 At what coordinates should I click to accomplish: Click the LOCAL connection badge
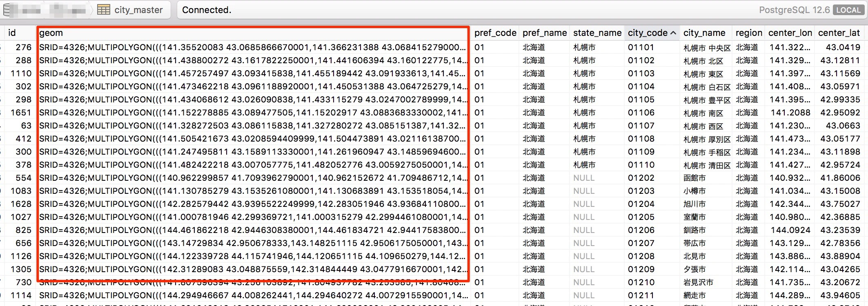click(x=848, y=10)
